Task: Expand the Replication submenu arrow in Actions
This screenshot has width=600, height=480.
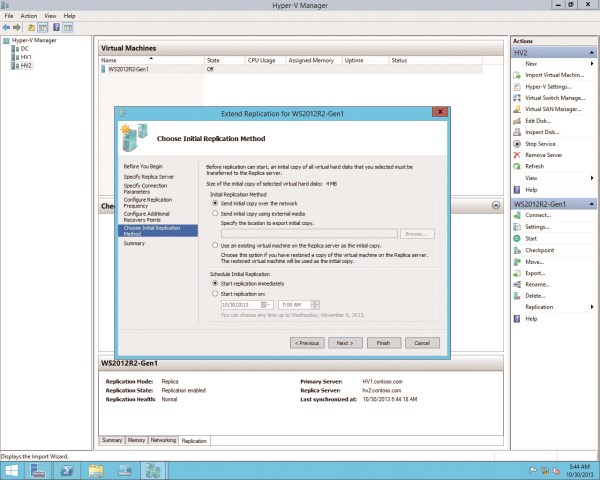Action: [x=592, y=307]
